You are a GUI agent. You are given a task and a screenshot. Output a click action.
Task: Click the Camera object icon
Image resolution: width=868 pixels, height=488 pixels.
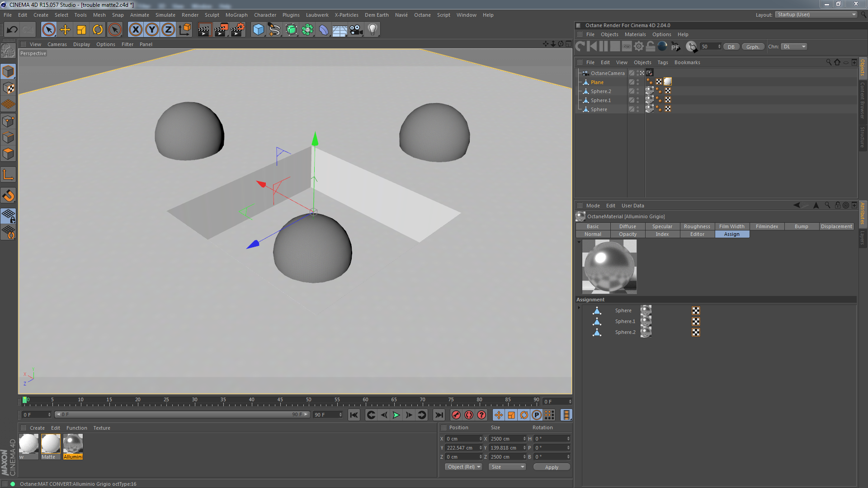pyautogui.click(x=356, y=30)
